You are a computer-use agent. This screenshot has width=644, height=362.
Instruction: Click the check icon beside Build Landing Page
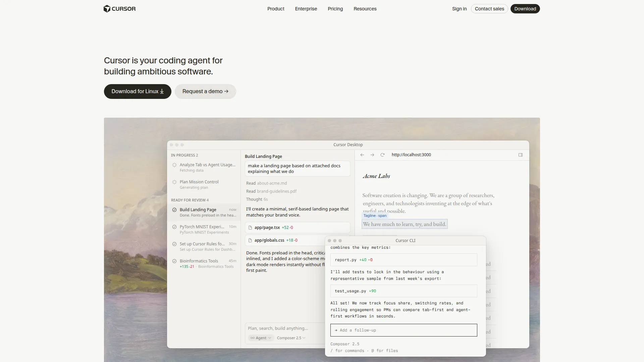pos(174,210)
